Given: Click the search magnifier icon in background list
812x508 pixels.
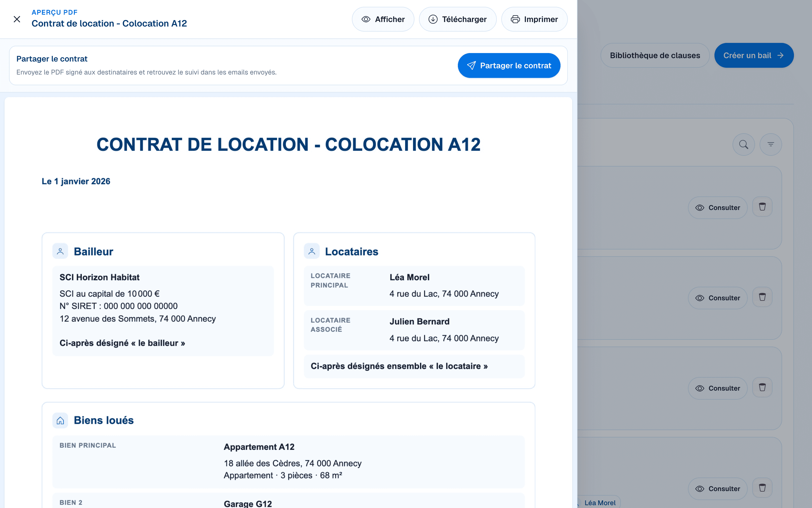Looking at the screenshot, I should [743, 144].
